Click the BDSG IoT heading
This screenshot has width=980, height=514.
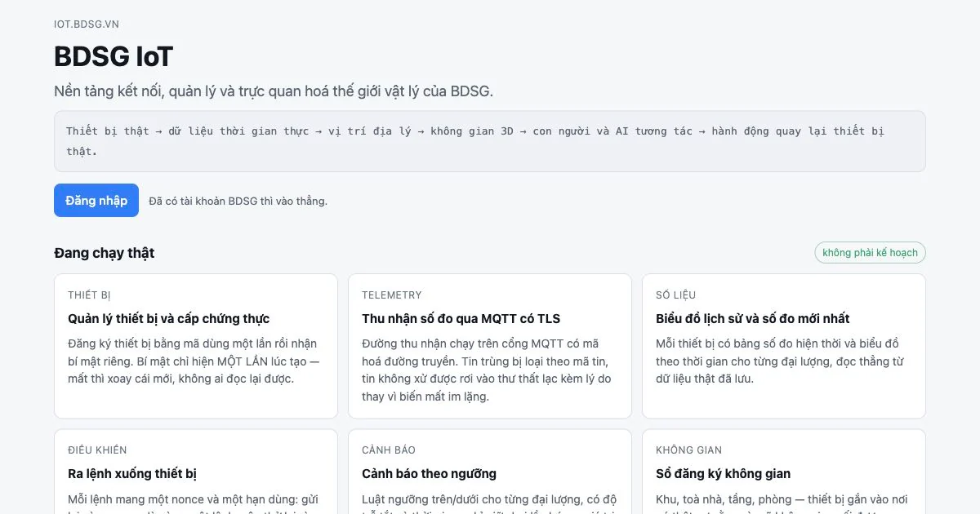click(114, 57)
